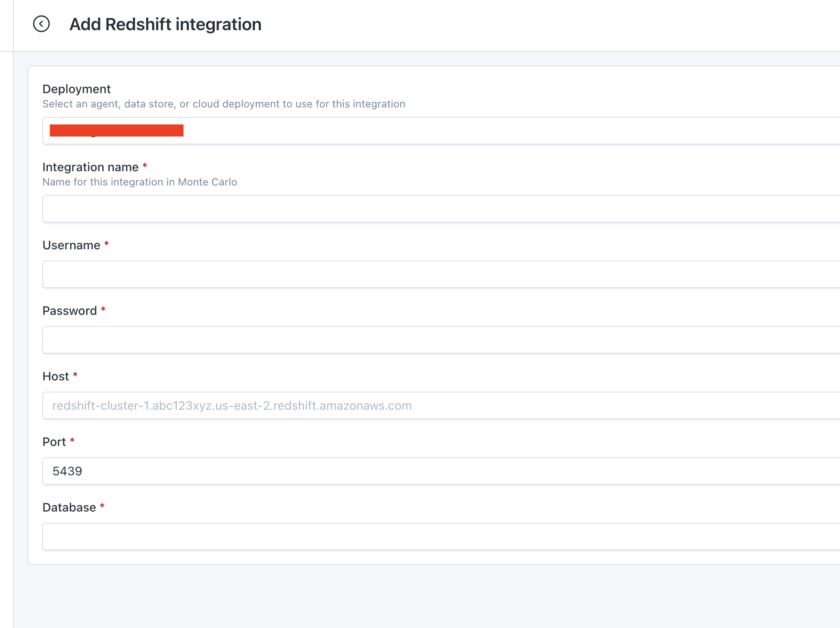Image resolution: width=840 pixels, height=628 pixels.
Task: Click the Add Redshift integration page title
Action: pyautogui.click(x=165, y=24)
